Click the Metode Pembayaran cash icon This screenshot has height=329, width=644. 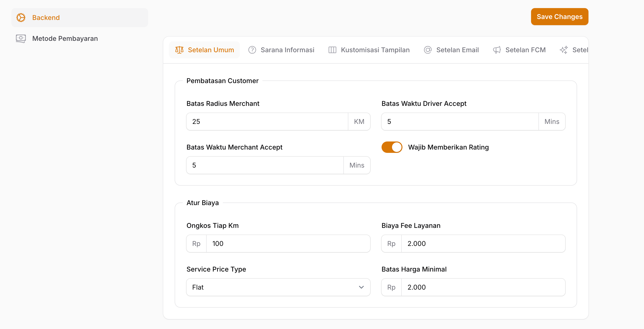21,38
